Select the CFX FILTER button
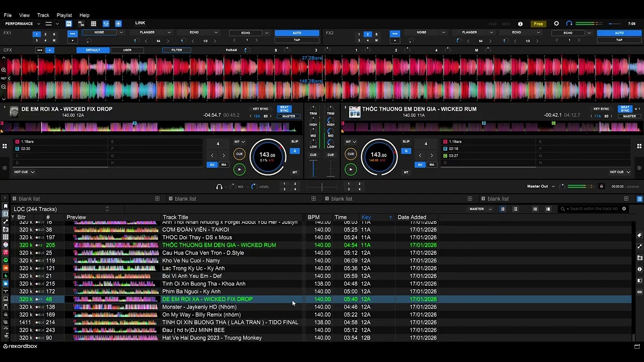This screenshot has width=644, height=362. [177, 50]
